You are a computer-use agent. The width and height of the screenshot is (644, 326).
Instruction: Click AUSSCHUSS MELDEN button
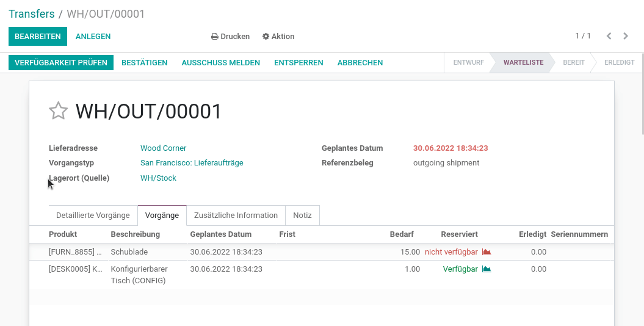click(220, 62)
